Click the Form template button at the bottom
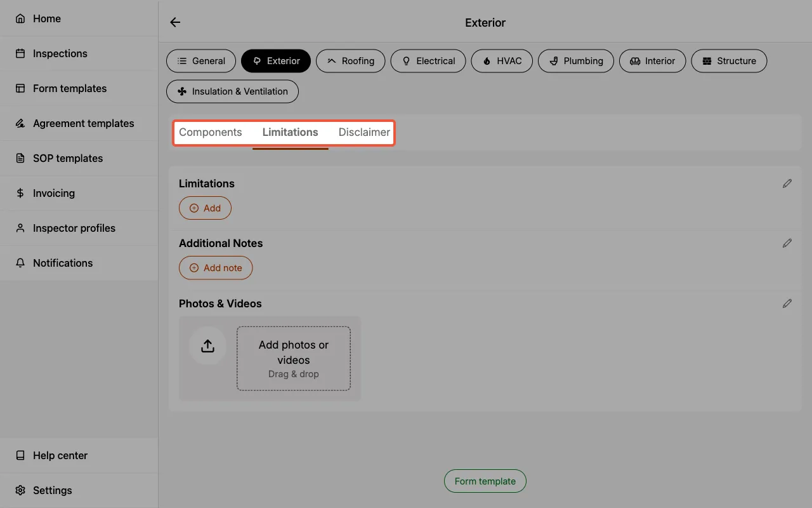Viewport: 812px width, 508px height. [x=485, y=481]
